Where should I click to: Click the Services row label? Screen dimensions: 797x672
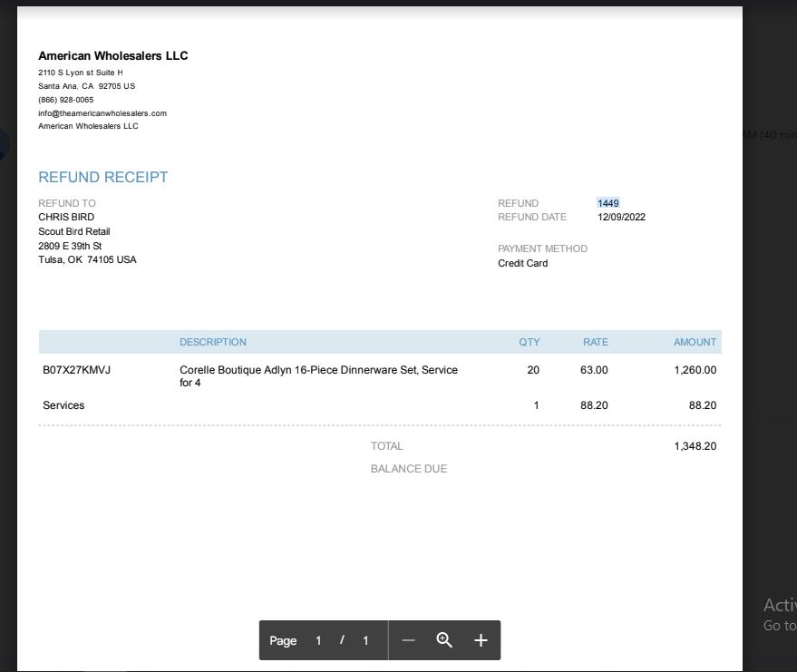(x=63, y=405)
